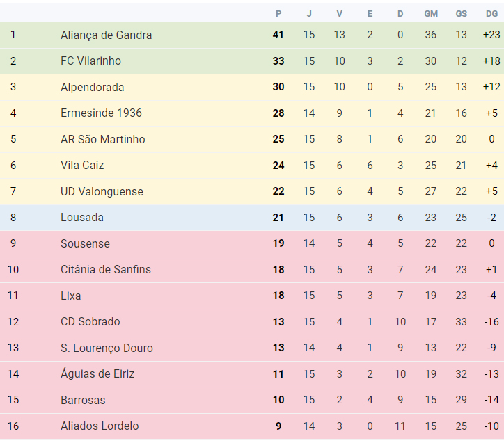The height and width of the screenshot is (443, 504).
Task: Open the Aliança de Gandra team link
Action: (106, 35)
